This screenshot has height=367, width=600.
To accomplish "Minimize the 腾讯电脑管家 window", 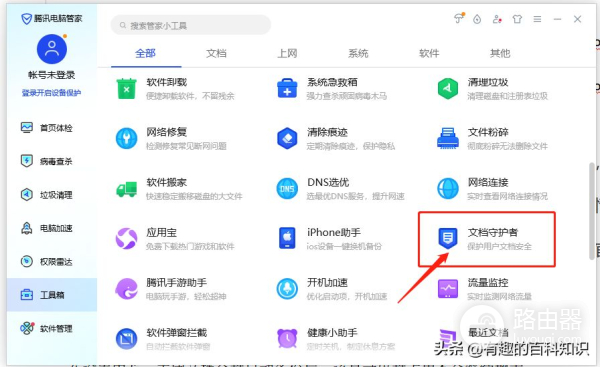I will 557,19.
